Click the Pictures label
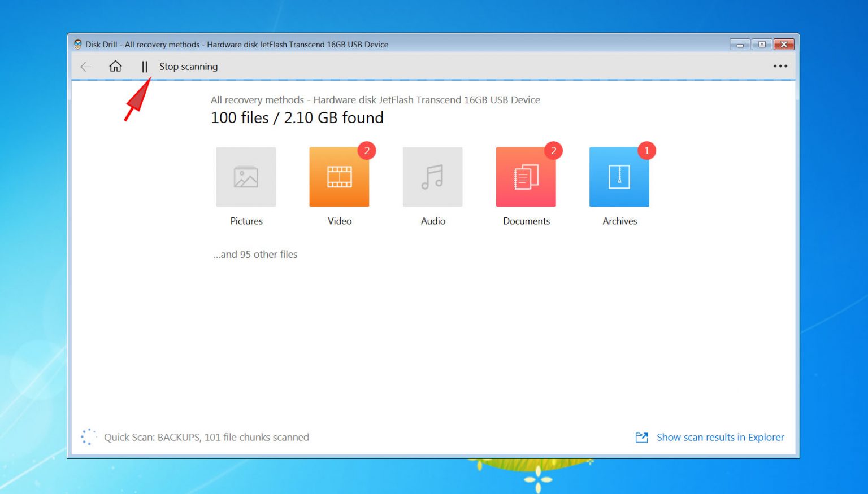The image size is (868, 494). pyautogui.click(x=246, y=221)
